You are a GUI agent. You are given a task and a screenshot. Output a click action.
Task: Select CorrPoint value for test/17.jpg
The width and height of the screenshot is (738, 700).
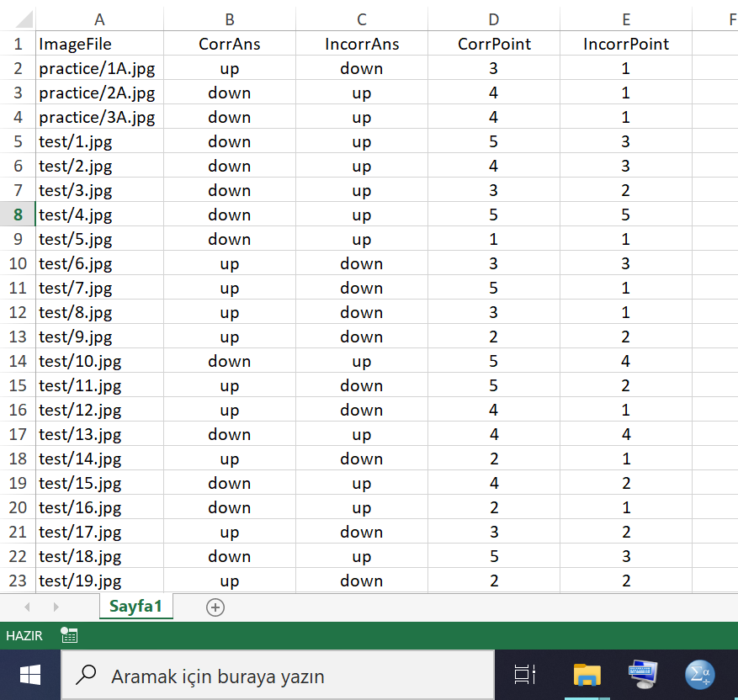(494, 532)
